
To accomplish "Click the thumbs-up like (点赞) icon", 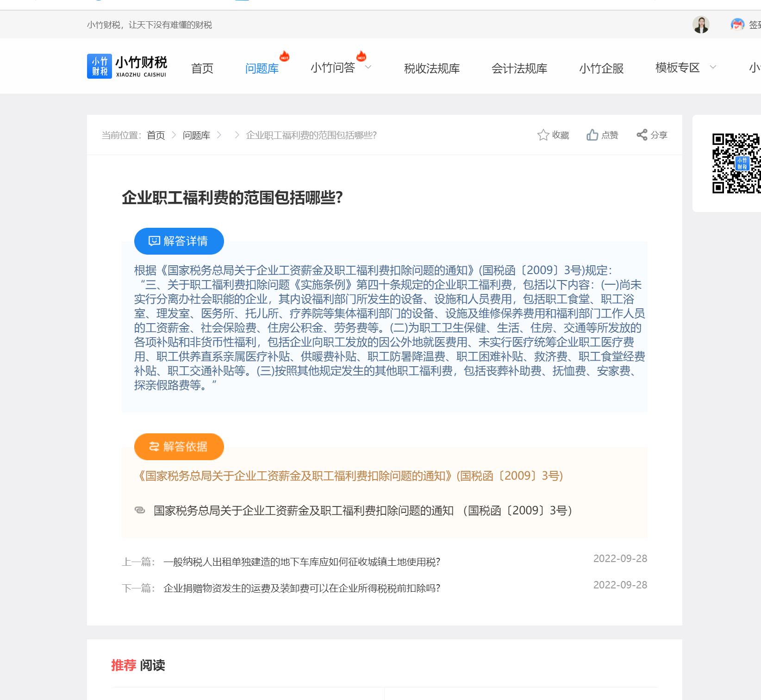I will (592, 135).
